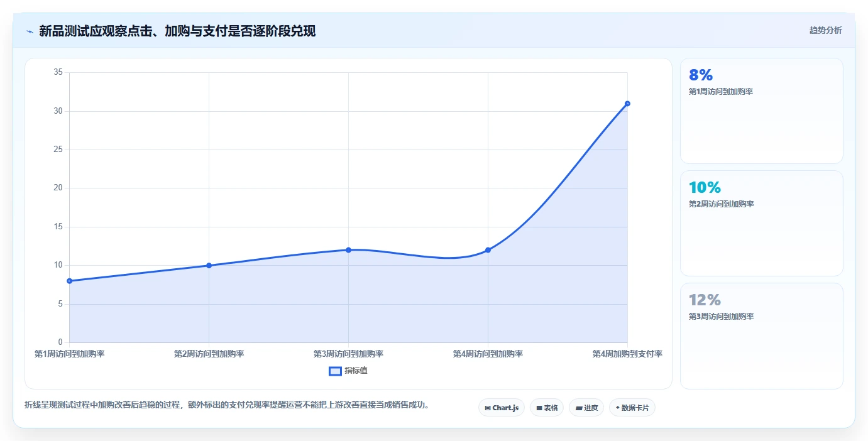Click the 第2周访问到加购率 caption in the 10% card
Screen dimensions: 868x441
point(721,204)
